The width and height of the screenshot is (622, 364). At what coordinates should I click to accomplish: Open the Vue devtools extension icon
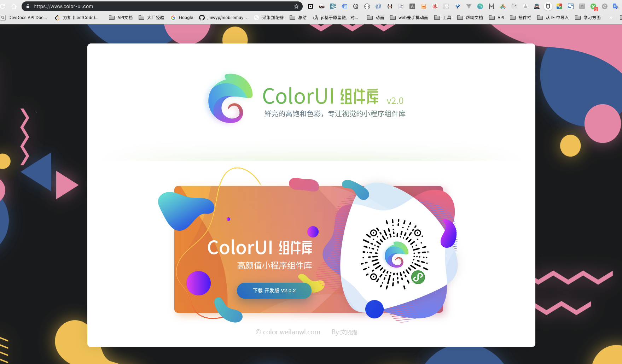click(x=469, y=6)
